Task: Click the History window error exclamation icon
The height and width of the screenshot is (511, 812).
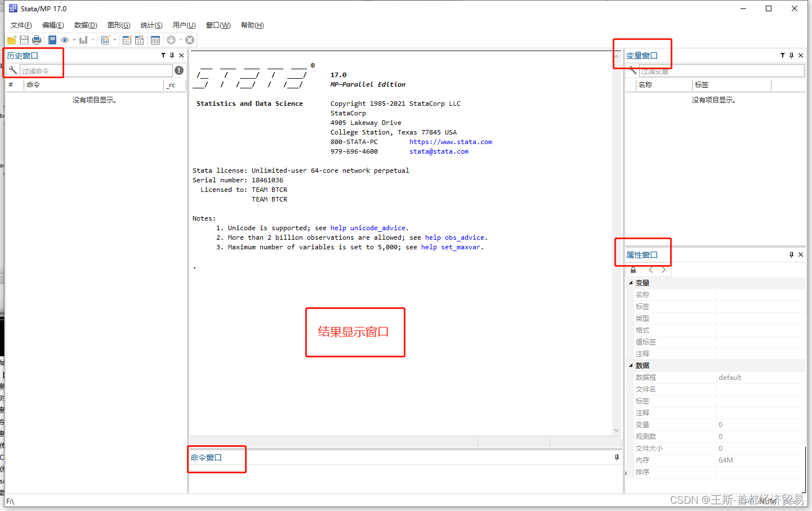Action: pos(179,70)
